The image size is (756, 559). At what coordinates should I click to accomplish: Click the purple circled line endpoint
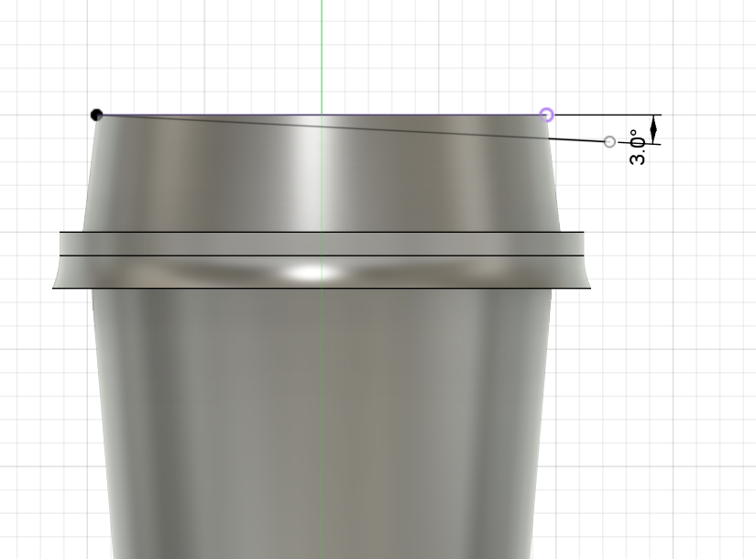(546, 115)
